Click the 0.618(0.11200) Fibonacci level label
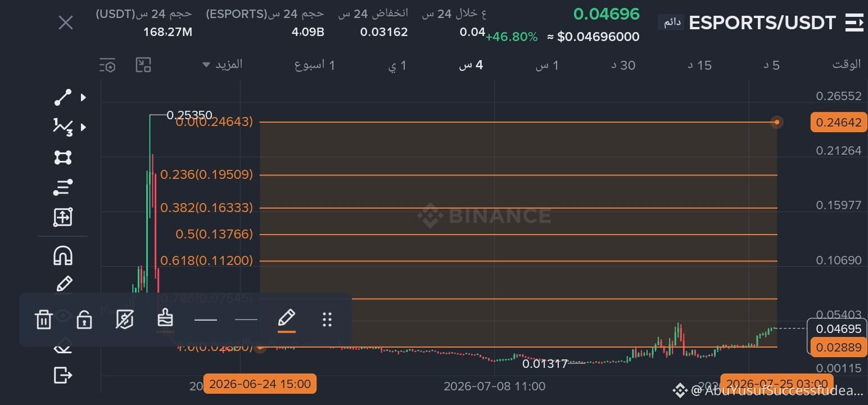 206,260
